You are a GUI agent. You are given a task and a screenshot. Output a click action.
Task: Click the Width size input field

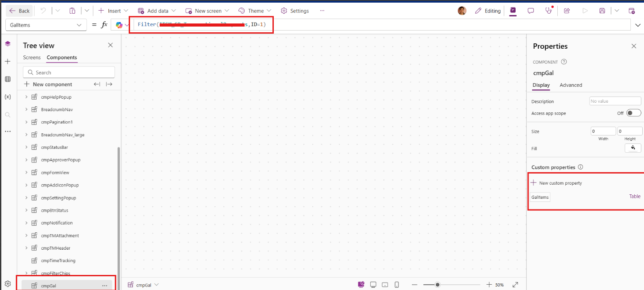tap(603, 131)
